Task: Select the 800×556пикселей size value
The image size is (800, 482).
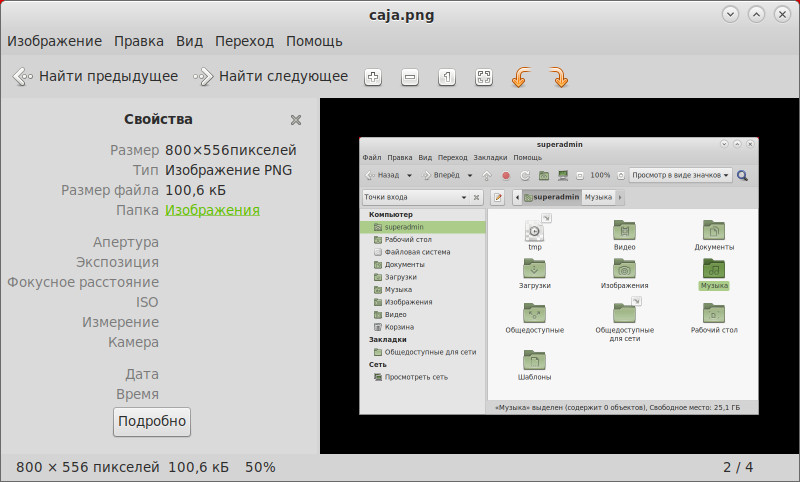Action: click(x=231, y=150)
